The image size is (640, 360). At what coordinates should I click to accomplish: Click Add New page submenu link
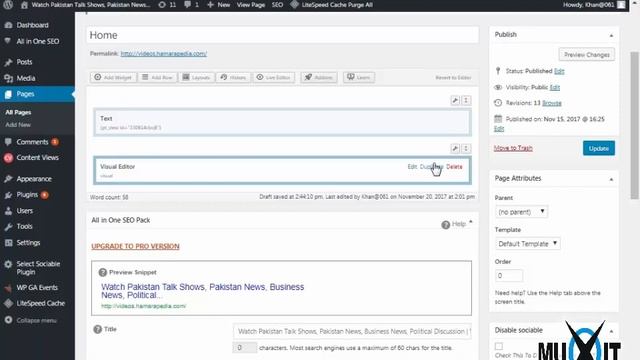(18, 125)
